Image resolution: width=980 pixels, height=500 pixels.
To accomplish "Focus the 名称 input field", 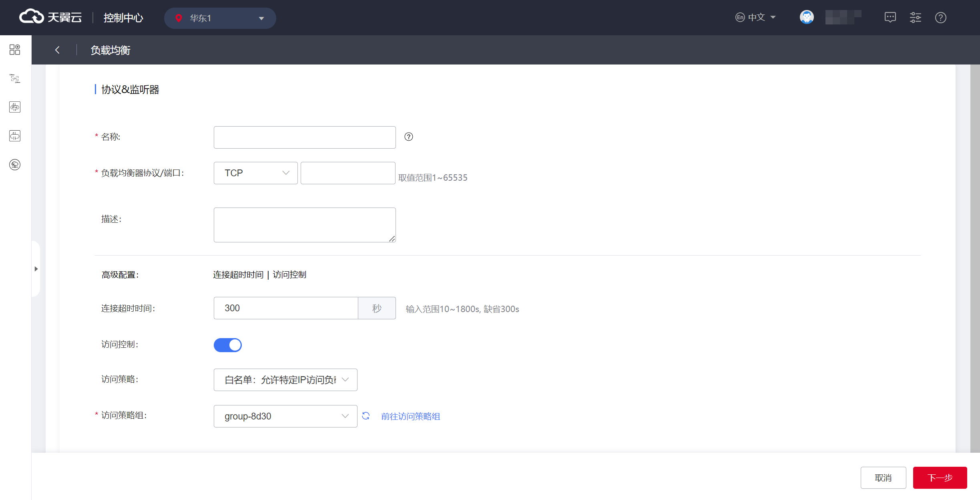I will click(304, 137).
